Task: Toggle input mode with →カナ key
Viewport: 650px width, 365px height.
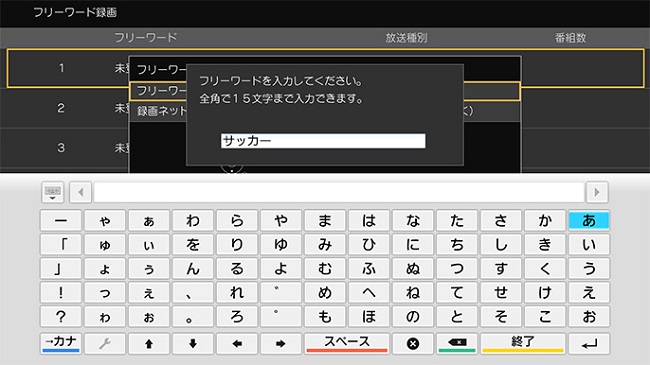Action: (61, 343)
